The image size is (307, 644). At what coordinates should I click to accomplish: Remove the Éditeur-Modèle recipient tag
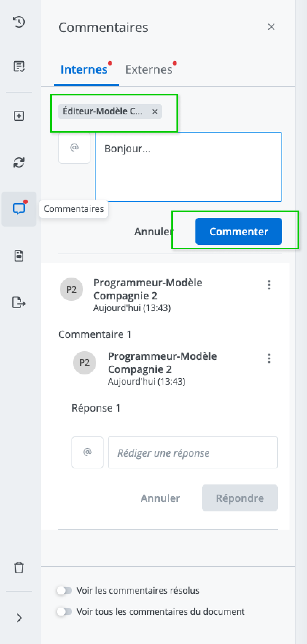(x=155, y=111)
